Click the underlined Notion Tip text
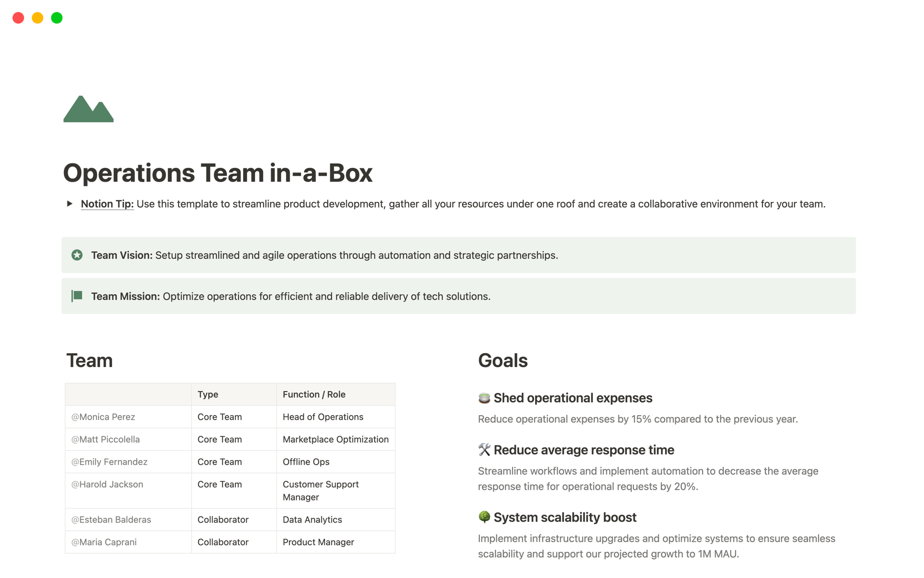Viewport: 924px width, 578px height. [x=107, y=204]
